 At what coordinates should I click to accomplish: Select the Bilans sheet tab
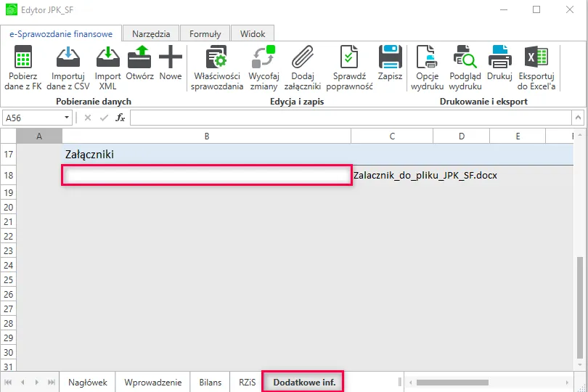pos(210,382)
